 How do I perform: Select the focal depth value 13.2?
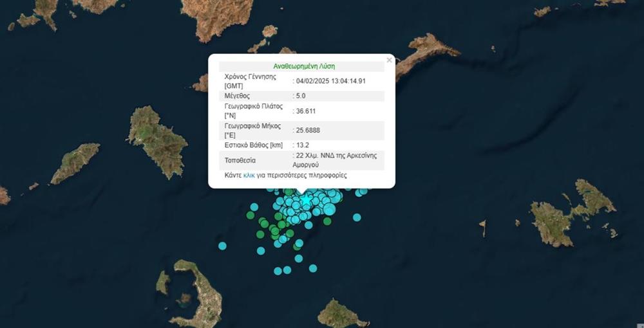click(x=303, y=146)
